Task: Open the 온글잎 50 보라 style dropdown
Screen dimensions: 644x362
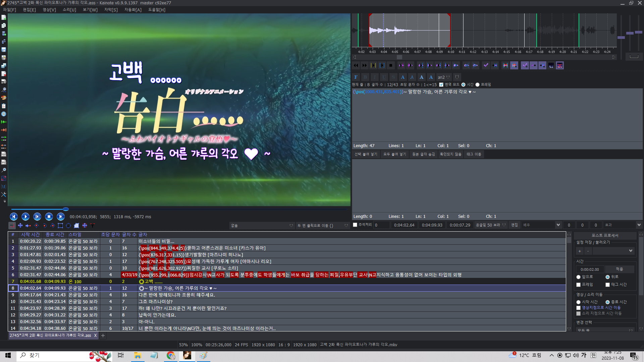Action: [x=491, y=225]
